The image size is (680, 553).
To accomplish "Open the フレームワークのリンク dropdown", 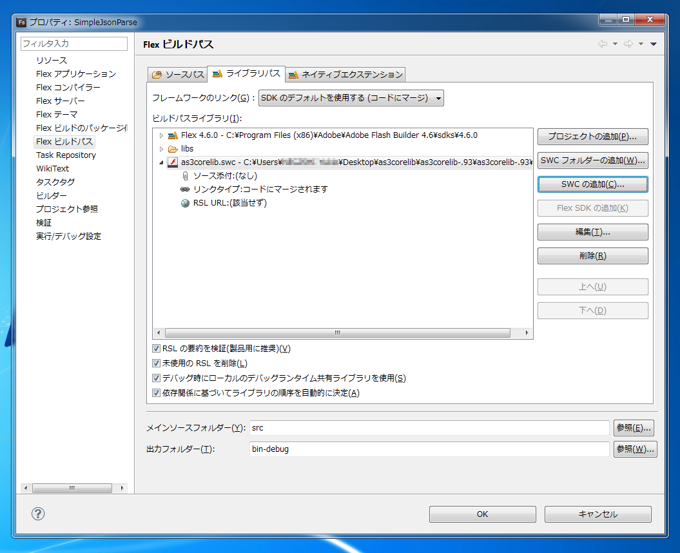I will pos(351,98).
